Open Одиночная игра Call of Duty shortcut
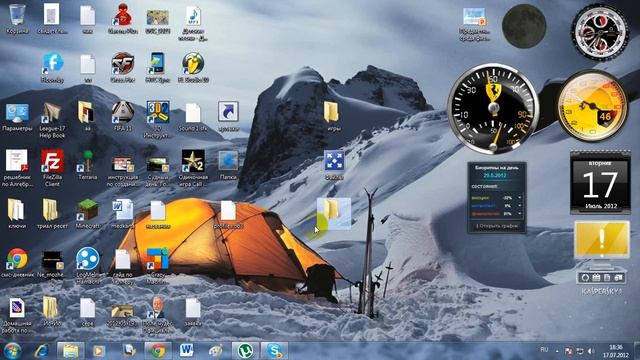This screenshot has width=640, height=360. coord(193,168)
